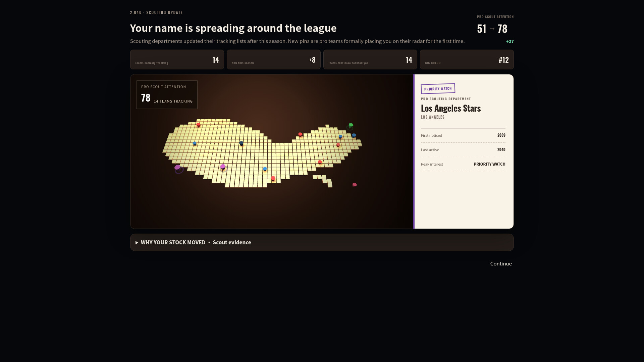644x362 pixels.
Task: Click the headline about your name spreading
Action: point(233,28)
